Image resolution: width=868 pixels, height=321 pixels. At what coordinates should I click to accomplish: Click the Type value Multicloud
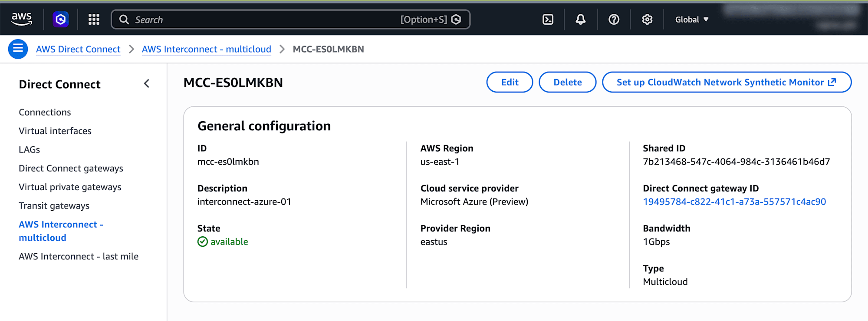point(665,281)
